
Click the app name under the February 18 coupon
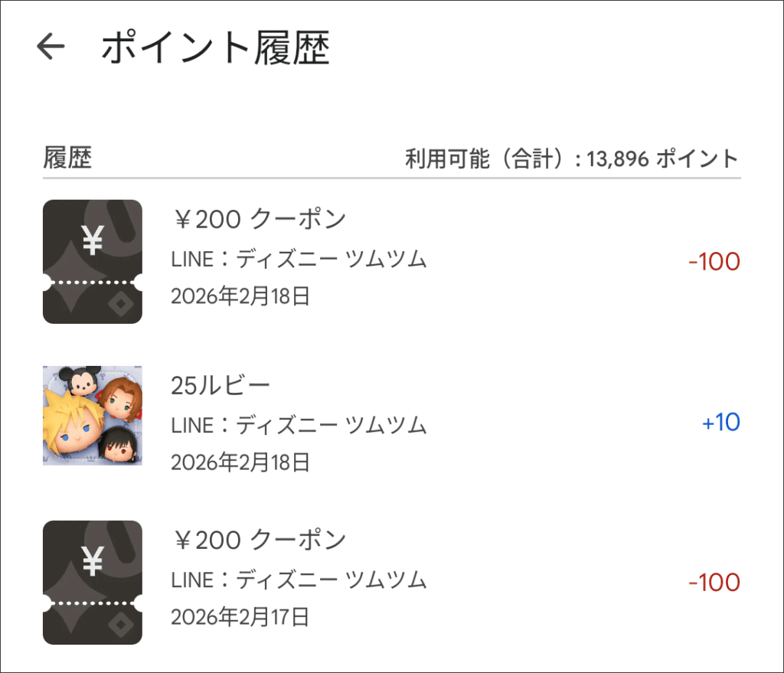(299, 260)
